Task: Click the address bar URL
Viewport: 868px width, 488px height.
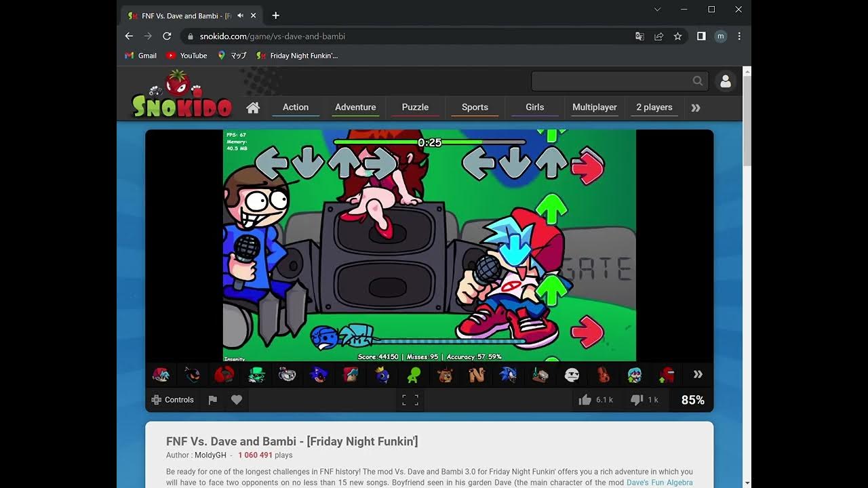Action: [273, 37]
